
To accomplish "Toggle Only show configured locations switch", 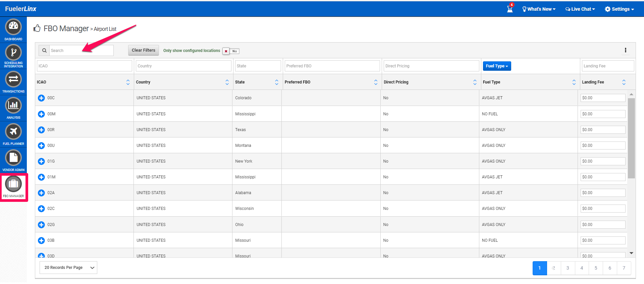I will coord(231,51).
